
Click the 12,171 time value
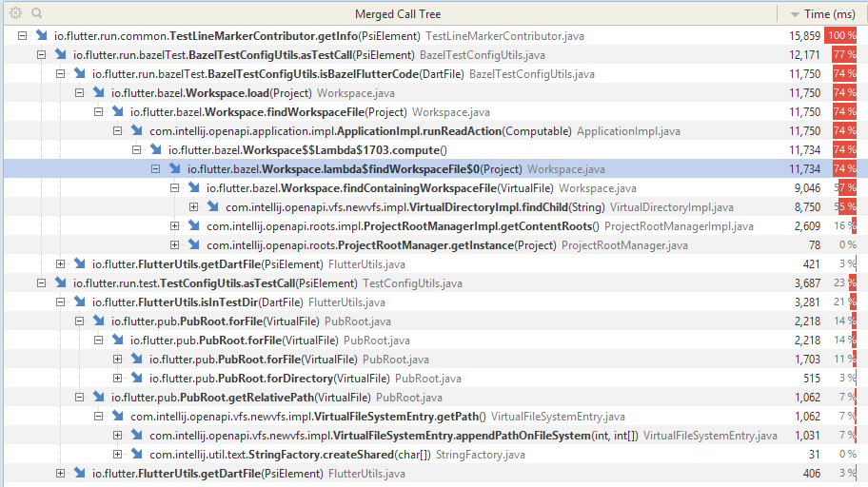(804, 55)
